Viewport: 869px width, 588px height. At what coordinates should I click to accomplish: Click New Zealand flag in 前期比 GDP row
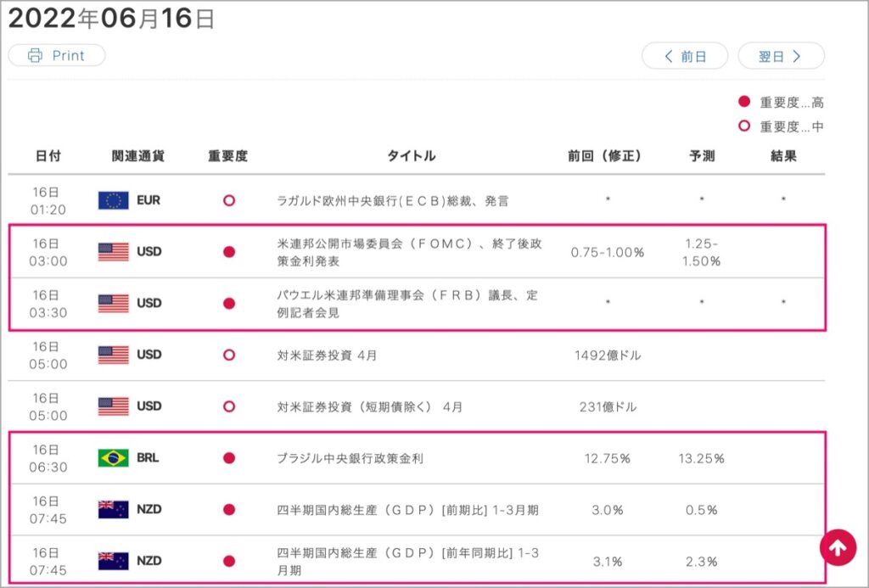(x=113, y=509)
